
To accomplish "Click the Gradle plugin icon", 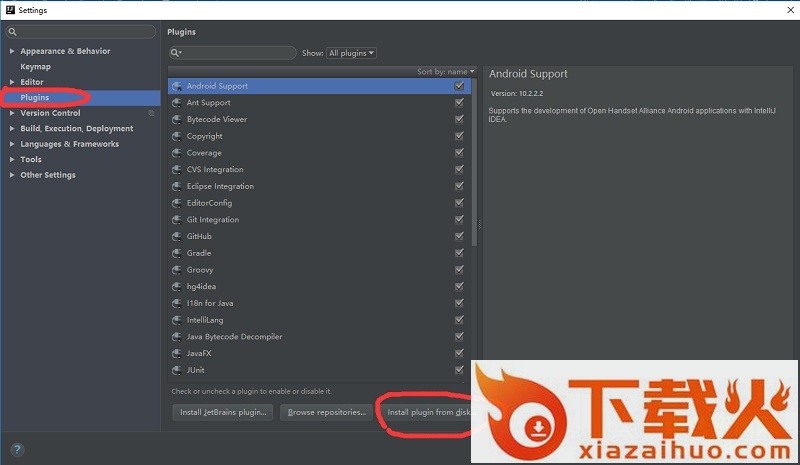I will tap(177, 253).
